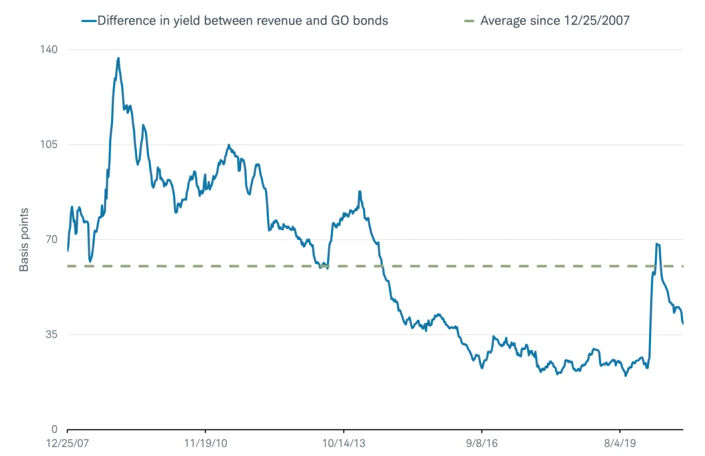Select the 8/4/19 date label
Viewport: 705px width, 456px height.
(619, 441)
